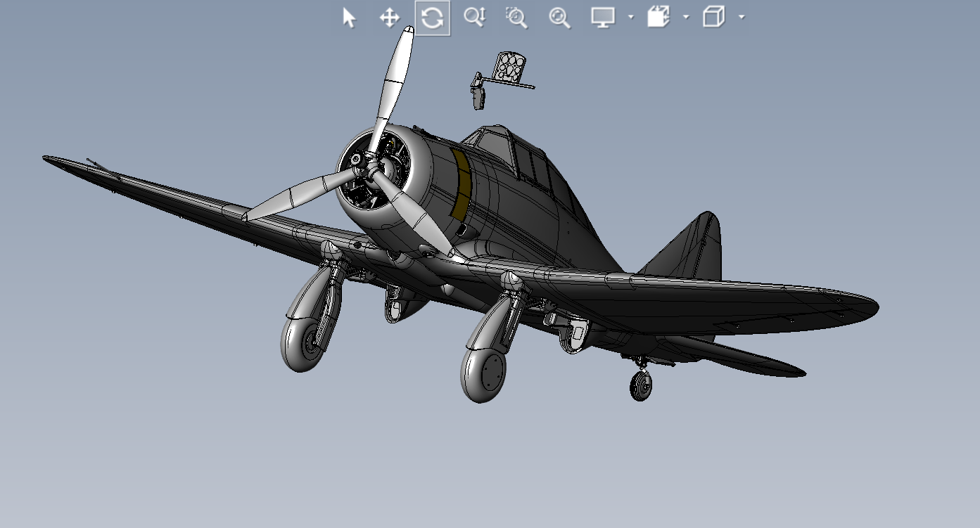The image size is (980, 528).
Task: Click the explode view cube icon
Action: pyautogui.click(x=658, y=17)
